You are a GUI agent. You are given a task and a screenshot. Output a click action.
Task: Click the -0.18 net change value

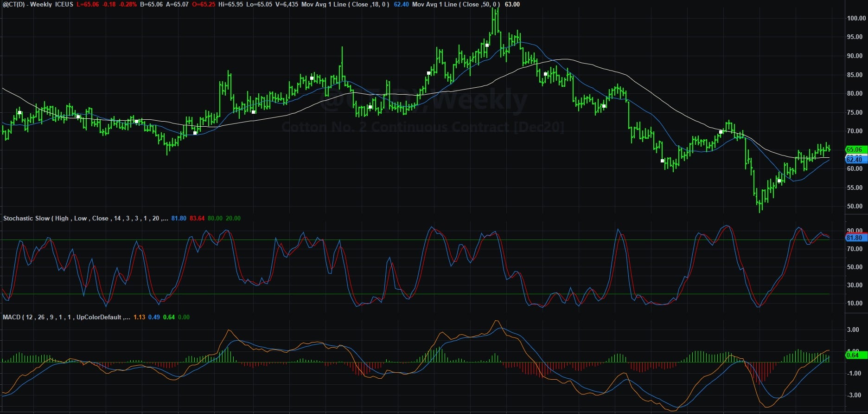pyautogui.click(x=109, y=4)
